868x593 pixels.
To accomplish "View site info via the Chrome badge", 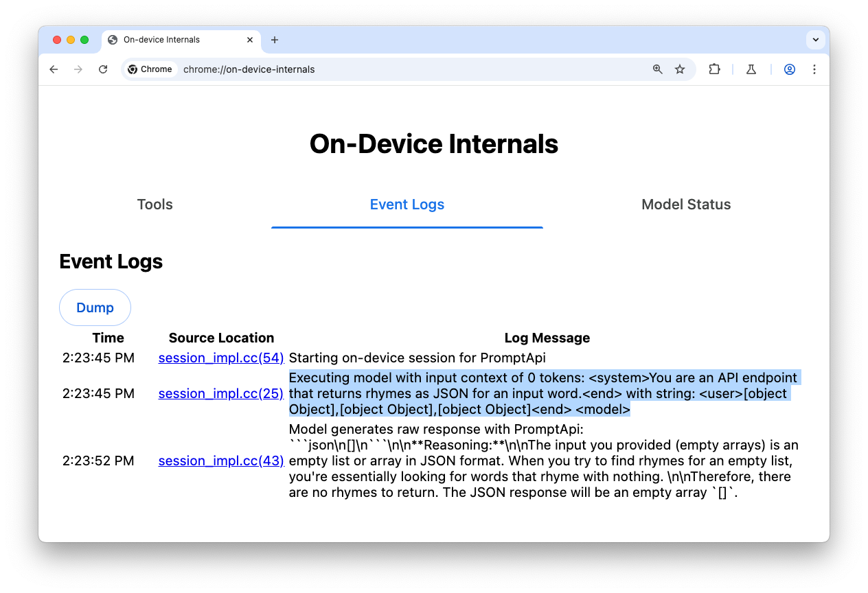I will click(150, 69).
